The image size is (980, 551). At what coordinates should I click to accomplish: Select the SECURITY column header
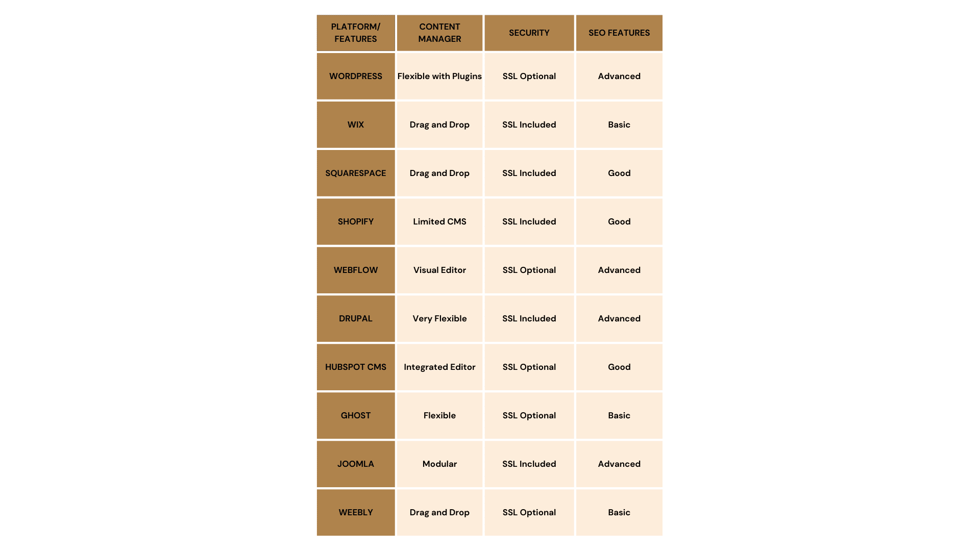tap(529, 32)
